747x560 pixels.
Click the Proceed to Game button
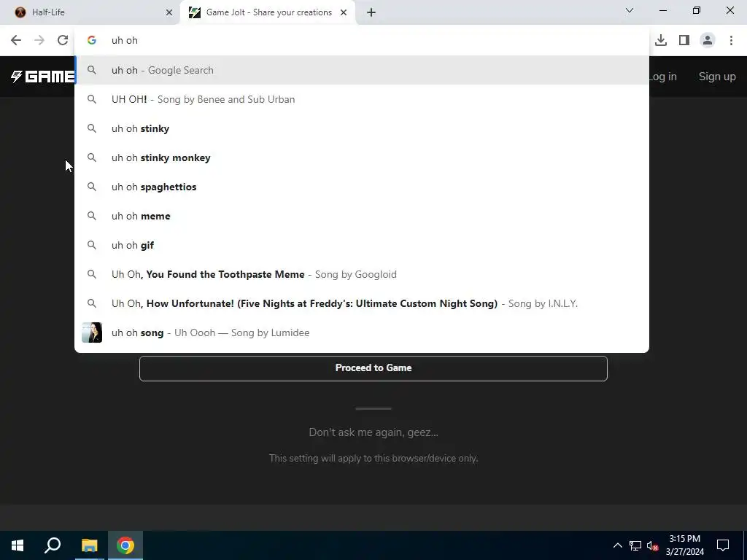click(x=373, y=368)
